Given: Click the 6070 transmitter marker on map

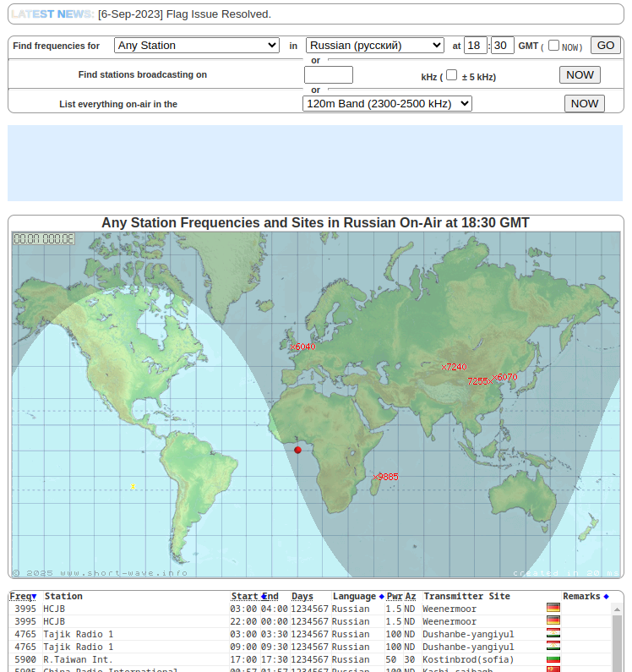Looking at the screenshot, I should (x=504, y=377).
